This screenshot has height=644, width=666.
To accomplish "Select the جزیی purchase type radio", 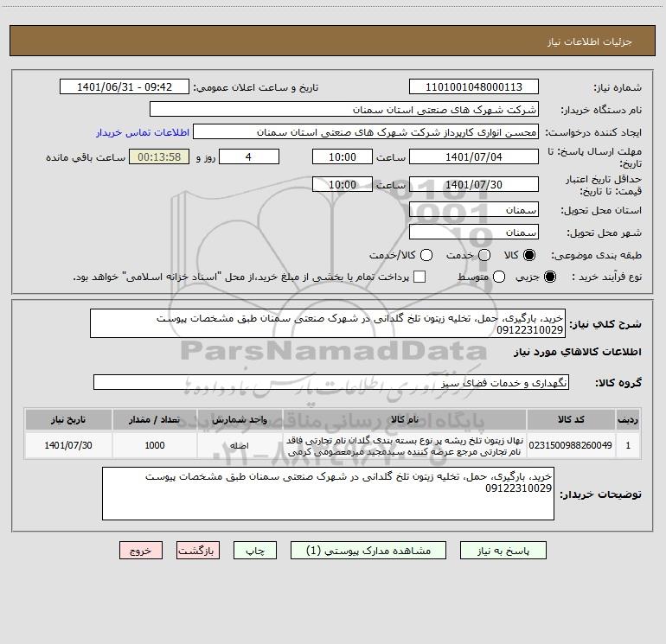I will coord(549,277).
